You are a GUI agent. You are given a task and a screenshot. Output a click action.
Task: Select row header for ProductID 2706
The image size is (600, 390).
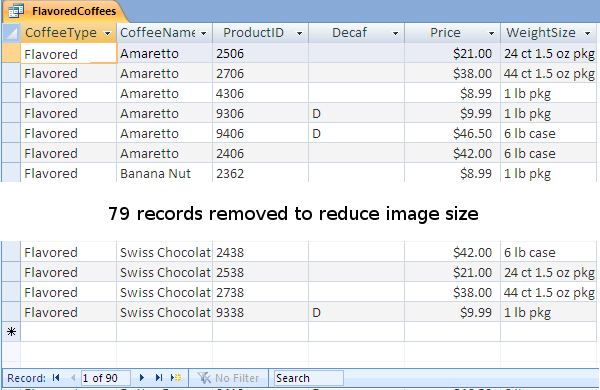point(11,73)
